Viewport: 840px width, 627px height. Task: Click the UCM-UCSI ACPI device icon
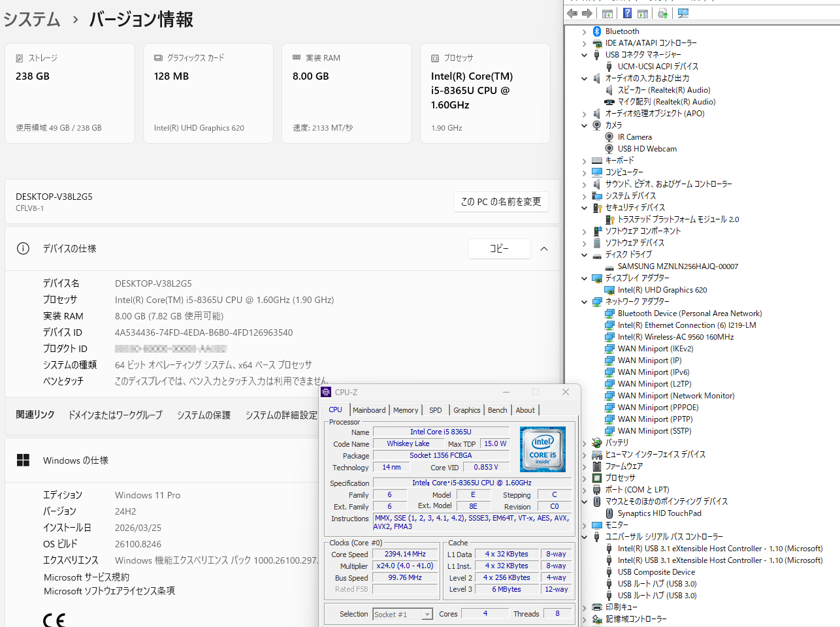pos(609,67)
